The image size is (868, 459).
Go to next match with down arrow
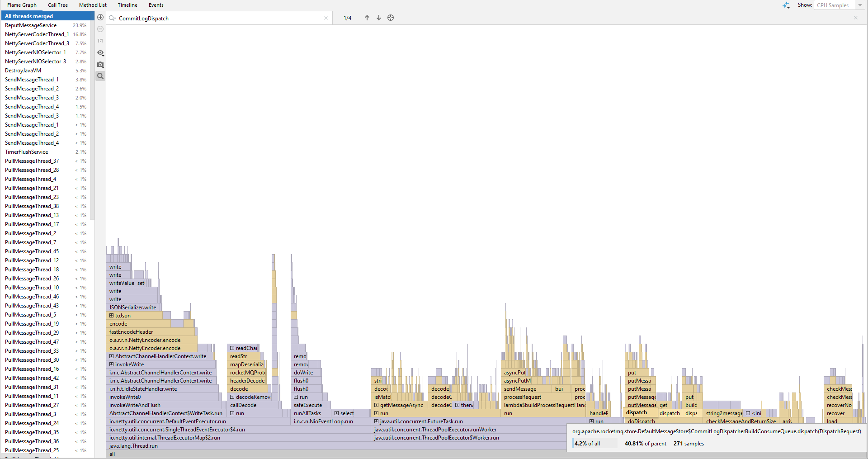(378, 18)
